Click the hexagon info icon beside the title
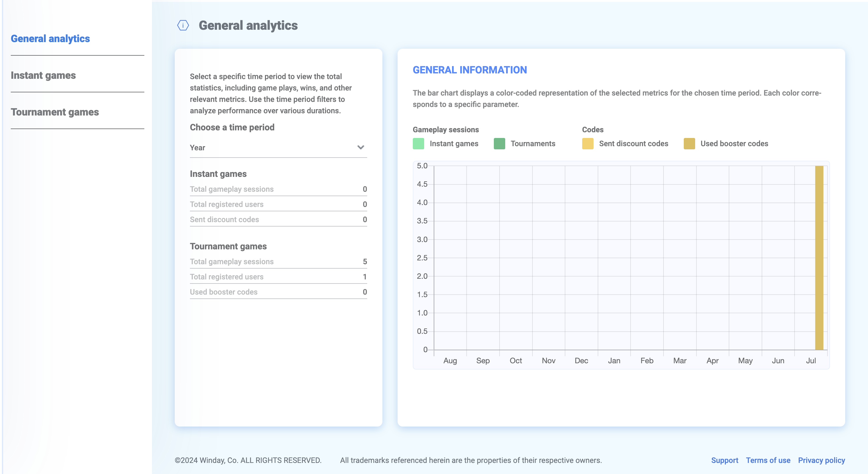This screenshot has height=474, width=868. coord(183,25)
